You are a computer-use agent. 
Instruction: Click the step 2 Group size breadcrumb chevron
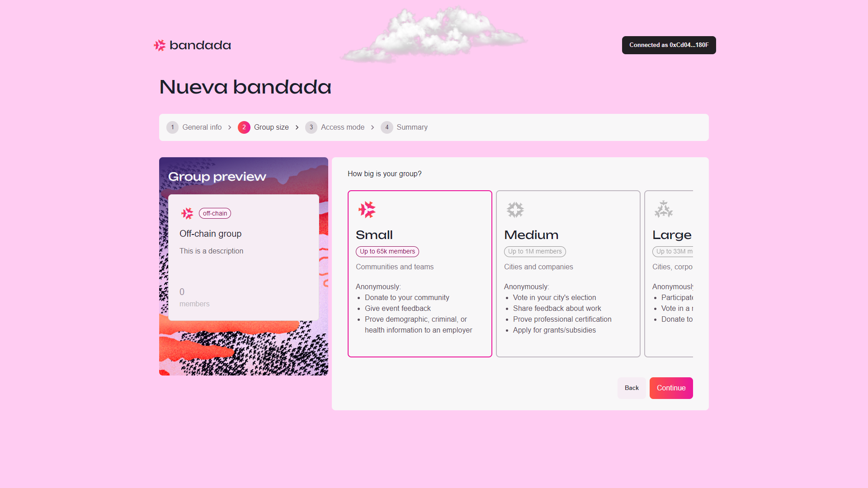point(297,127)
